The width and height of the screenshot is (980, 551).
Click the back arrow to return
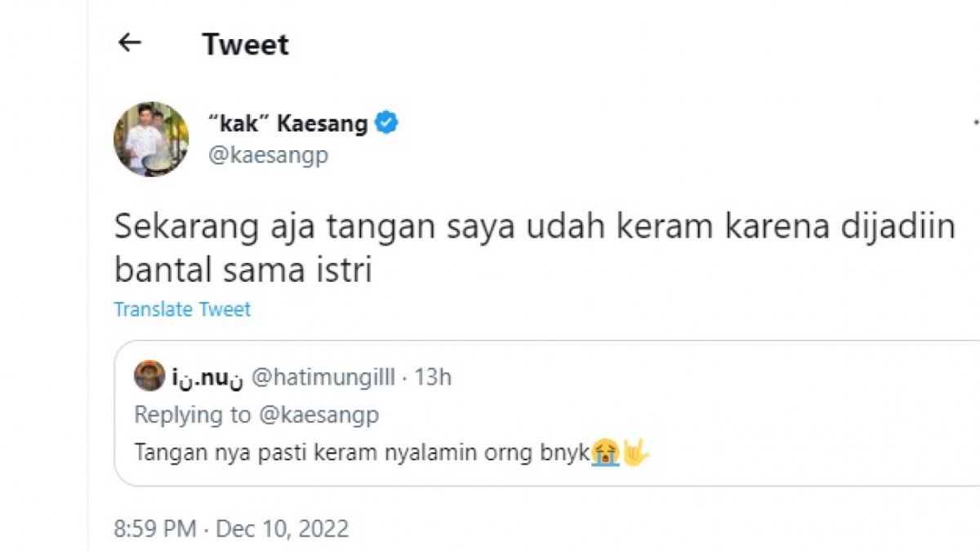pyautogui.click(x=128, y=43)
